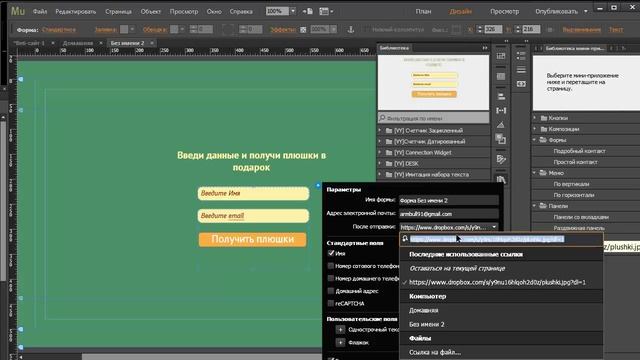Click the triangle transform icon in the panel dock
The image size is (640, 360).
coord(501,125)
